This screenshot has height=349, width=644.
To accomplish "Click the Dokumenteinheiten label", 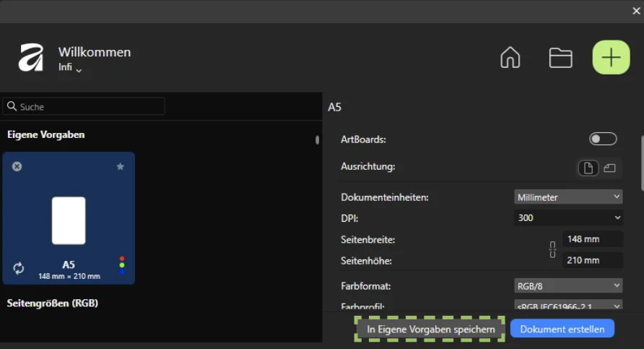I will pos(384,197).
